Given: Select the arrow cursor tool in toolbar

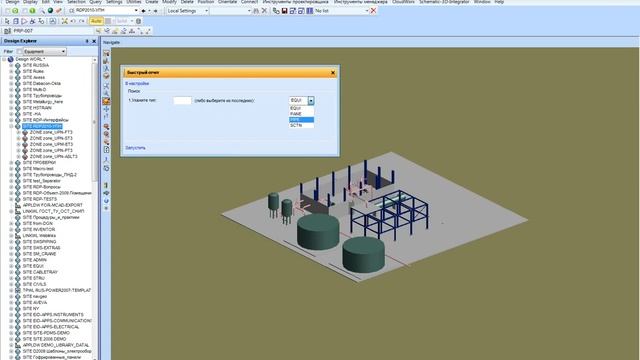Looking at the screenshot, I should point(7,21).
